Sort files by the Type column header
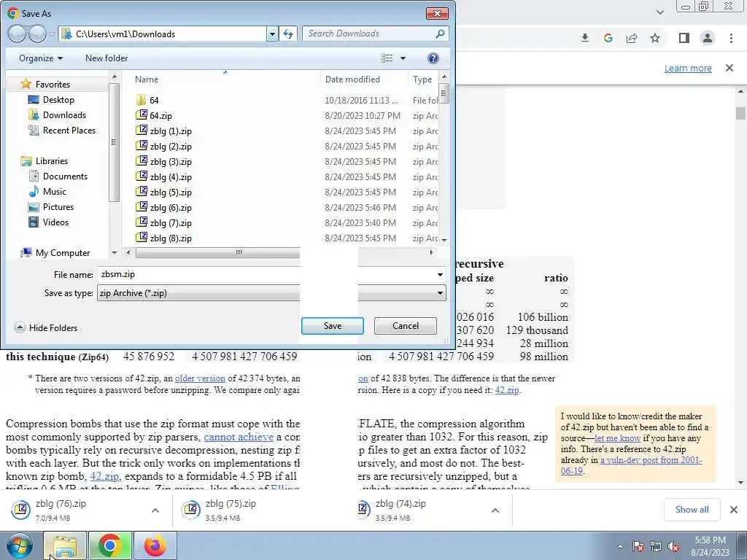The height and width of the screenshot is (560, 747). pos(422,79)
